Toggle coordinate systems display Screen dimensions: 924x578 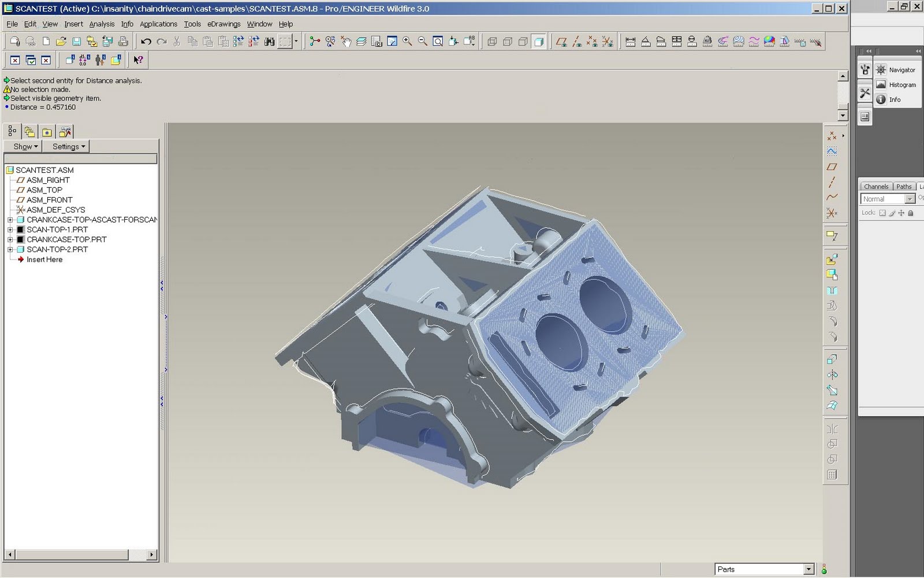(x=608, y=42)
